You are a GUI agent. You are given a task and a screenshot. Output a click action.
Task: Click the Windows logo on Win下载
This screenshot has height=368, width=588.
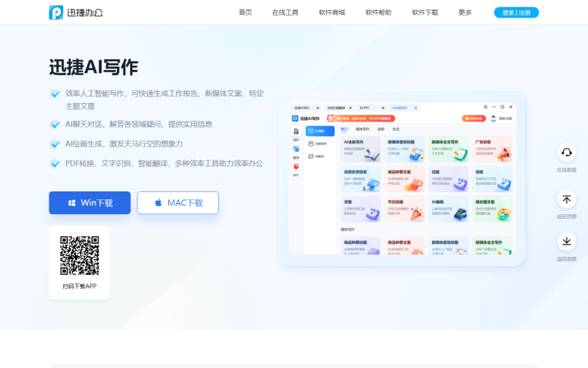click(x=71, y=203)
